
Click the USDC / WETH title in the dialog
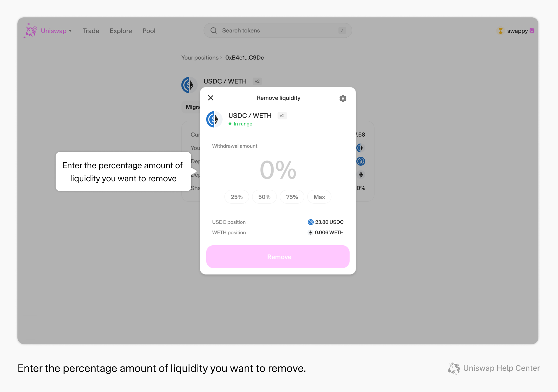pos(250,116)
